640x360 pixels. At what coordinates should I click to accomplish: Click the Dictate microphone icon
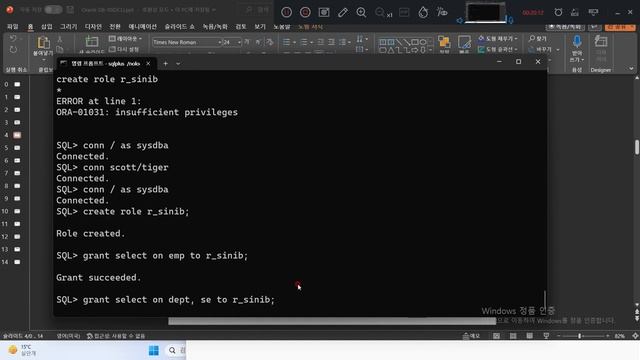(x=577, y=41)
